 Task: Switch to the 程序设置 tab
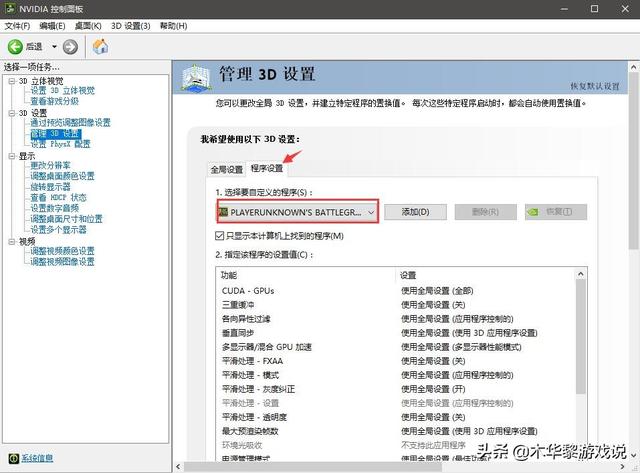(x=267, y=168)
